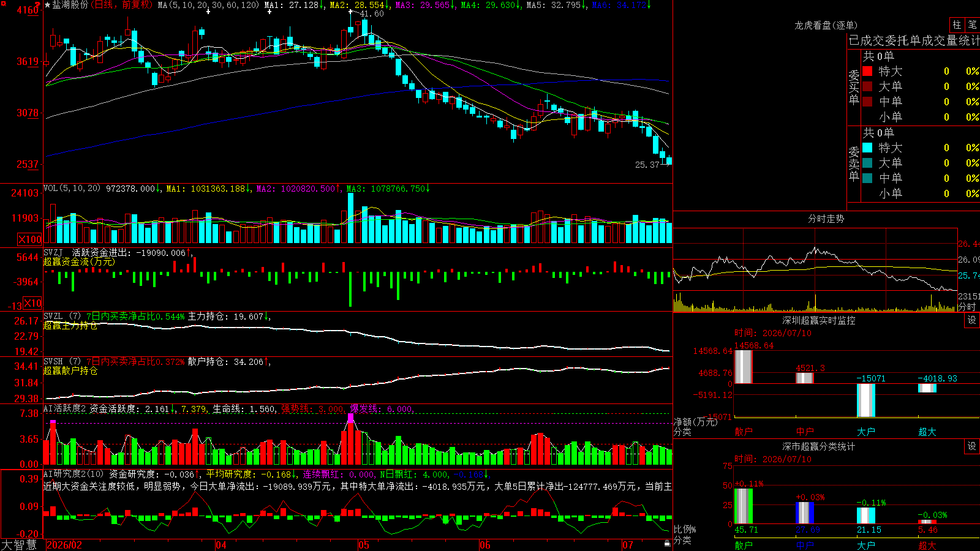The image size is (980, 551).
Task: Click 中户 label in 深圳超赢实时监控
Action: tap(804, 432)
